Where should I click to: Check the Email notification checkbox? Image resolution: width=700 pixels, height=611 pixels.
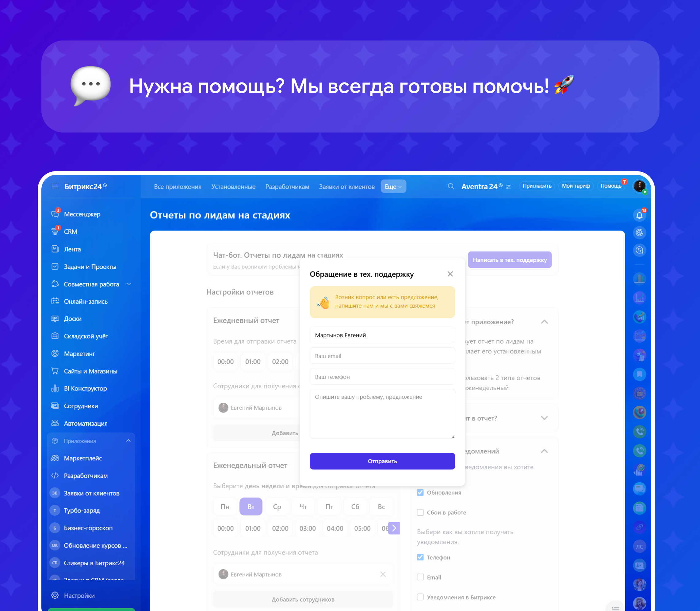click(x=420, y=577)
